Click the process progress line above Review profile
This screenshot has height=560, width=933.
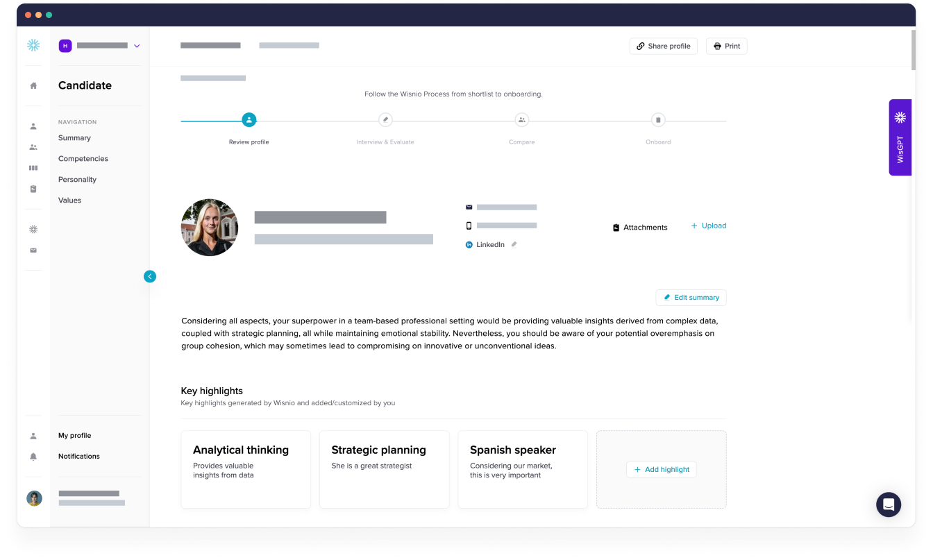212,119
